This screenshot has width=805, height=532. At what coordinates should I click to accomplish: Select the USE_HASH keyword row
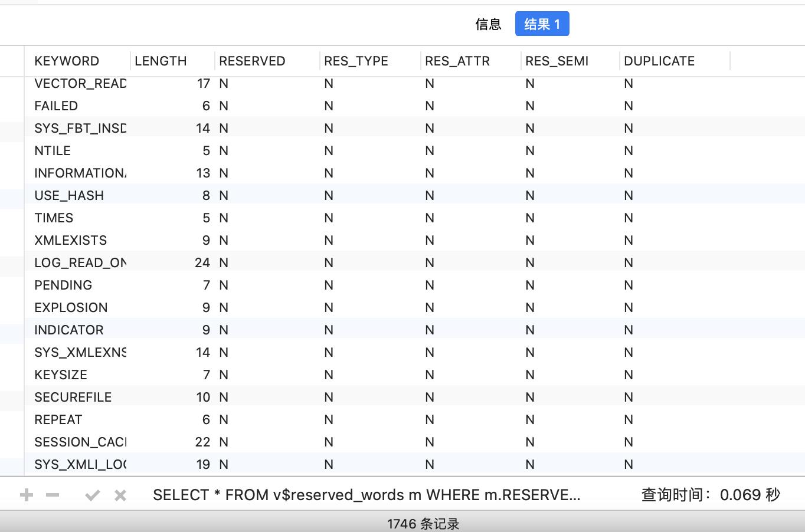69,195
